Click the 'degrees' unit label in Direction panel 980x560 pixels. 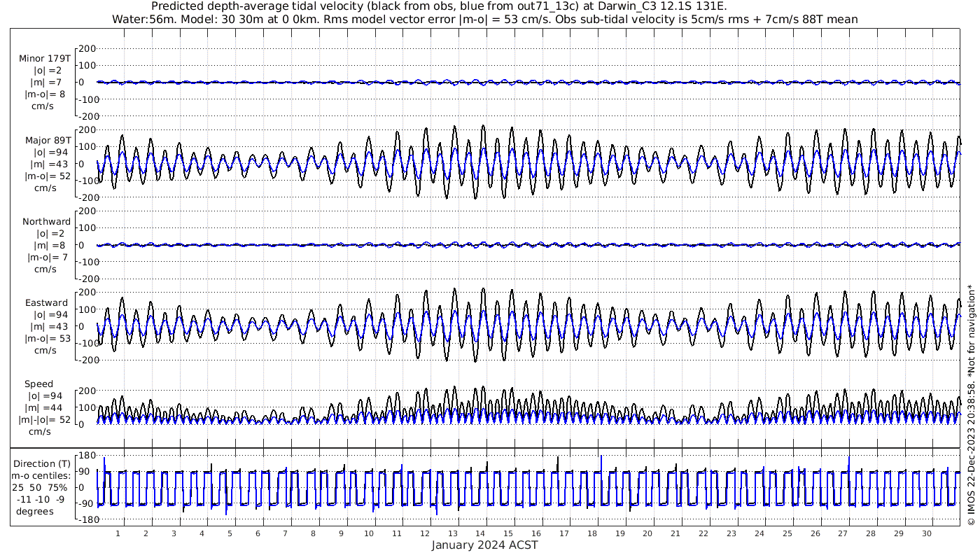35,511
